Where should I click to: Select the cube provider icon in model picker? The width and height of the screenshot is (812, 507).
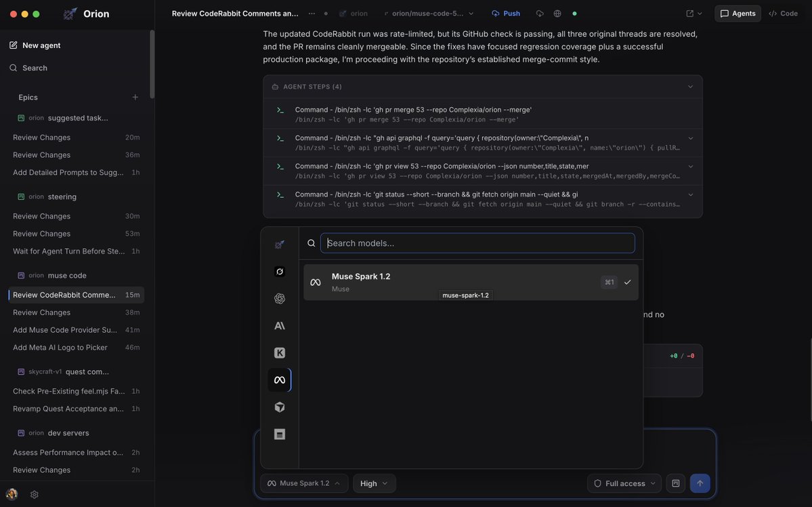coord(280,407)
